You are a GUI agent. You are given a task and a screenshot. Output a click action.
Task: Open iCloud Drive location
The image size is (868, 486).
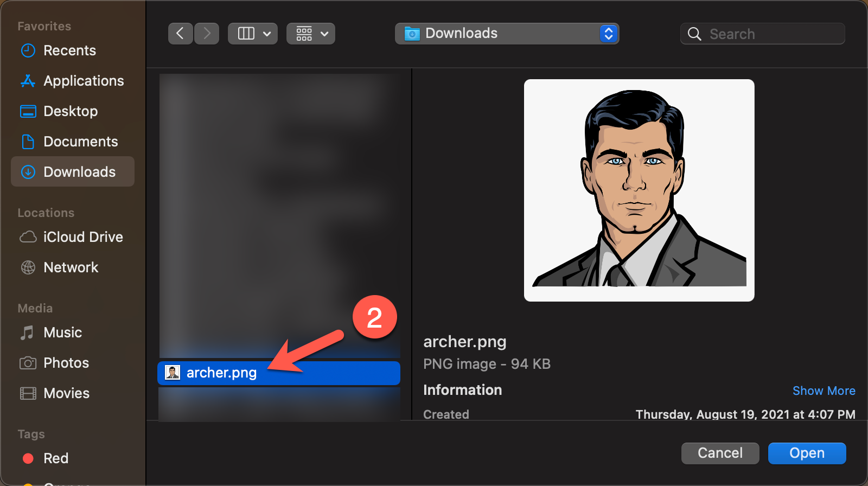click(83, 237)
